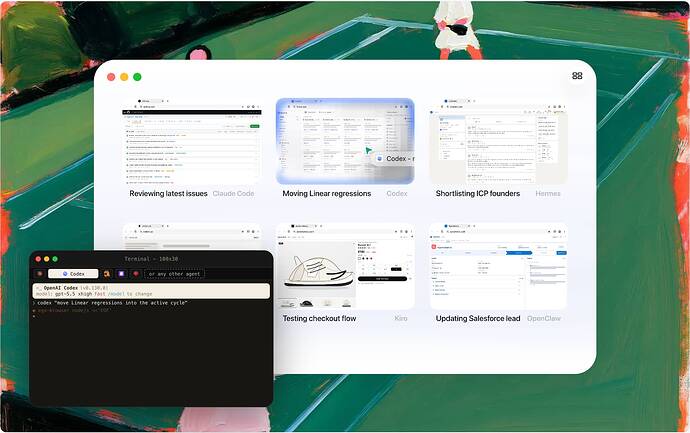Viewport: 690px width, 433px height.
Task: Select the orange agent icon in Terminal tabs
Action: (x=106, y=274)
